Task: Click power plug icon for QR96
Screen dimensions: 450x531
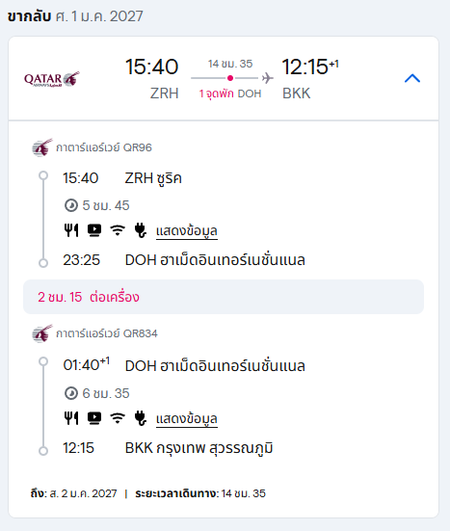Action: [141, 230]
